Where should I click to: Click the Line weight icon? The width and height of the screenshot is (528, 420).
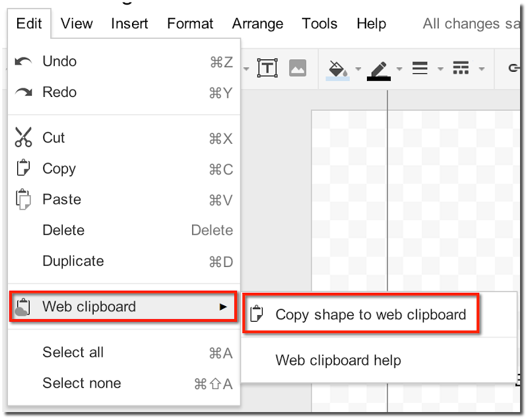(420, 68)
